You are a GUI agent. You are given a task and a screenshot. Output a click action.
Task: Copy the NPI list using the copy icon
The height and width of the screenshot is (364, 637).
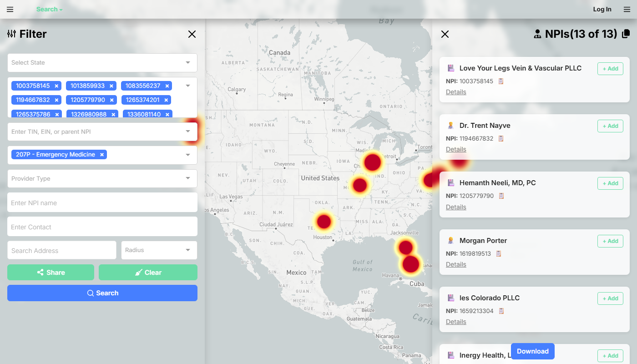click(x=625, y=33)
